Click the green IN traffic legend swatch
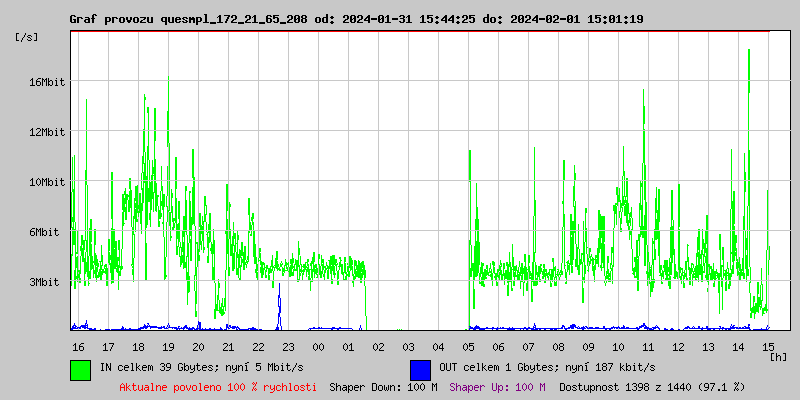This screenshot has height=400, width=800. (80, 369)
